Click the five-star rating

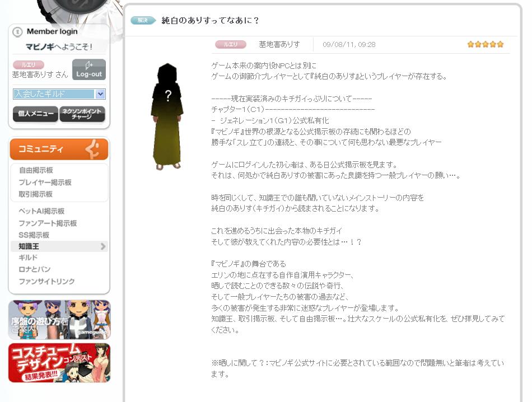(x=486, y=44)
